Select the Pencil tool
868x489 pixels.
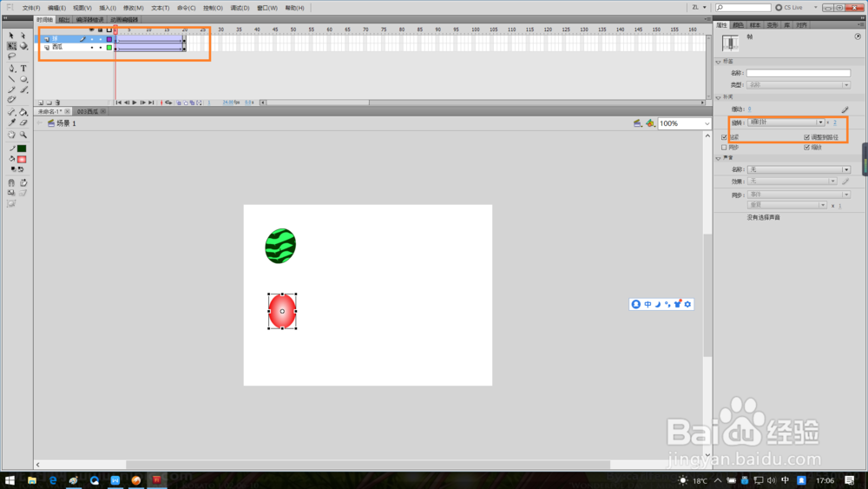pyautogui.click(x=11, y=89)
